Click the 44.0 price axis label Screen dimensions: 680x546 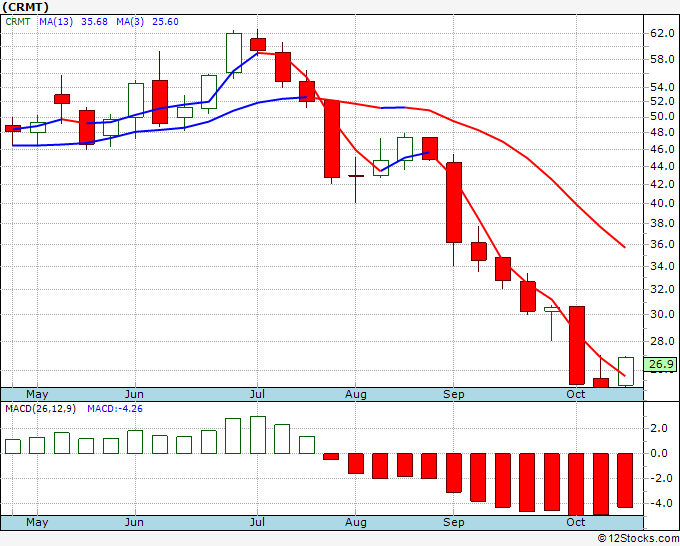pyautogui.click(x=662, y=167)
